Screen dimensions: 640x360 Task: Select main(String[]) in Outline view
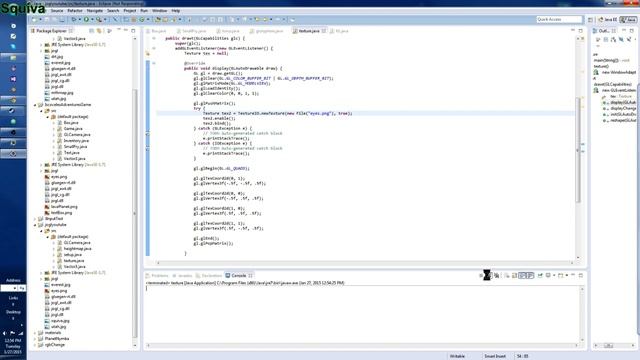(611, 60)
